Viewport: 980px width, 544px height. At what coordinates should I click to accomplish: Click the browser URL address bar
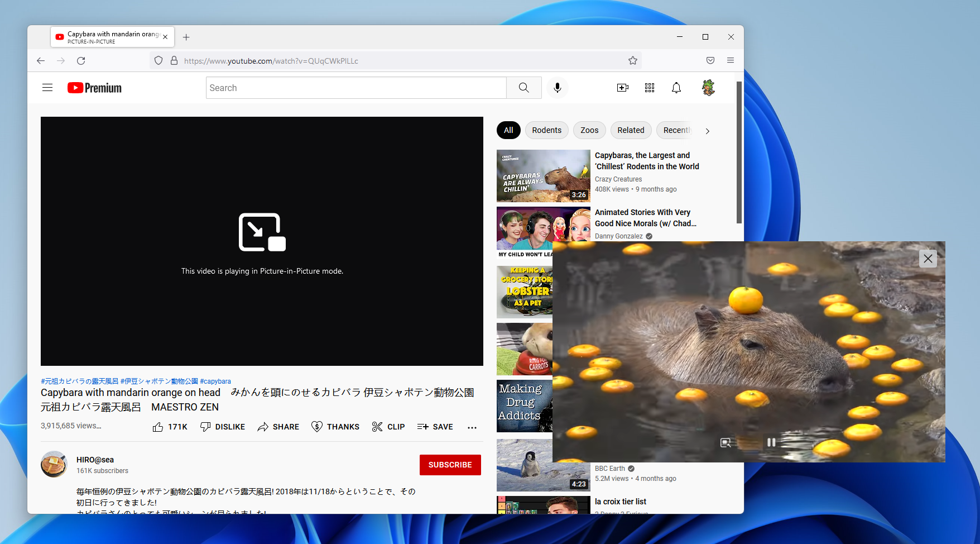[x=396, y=61]
